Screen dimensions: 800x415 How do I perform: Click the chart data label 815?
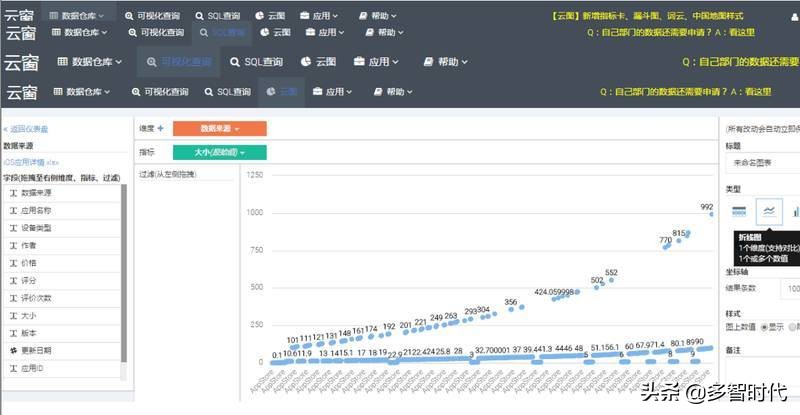click(x=679, y=233)
